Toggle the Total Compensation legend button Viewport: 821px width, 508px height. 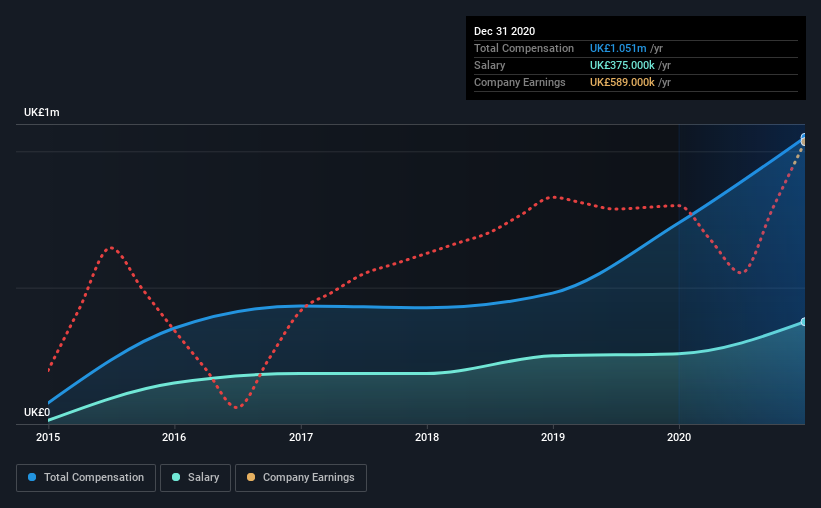pyautogui.click(x=86, y=478)
